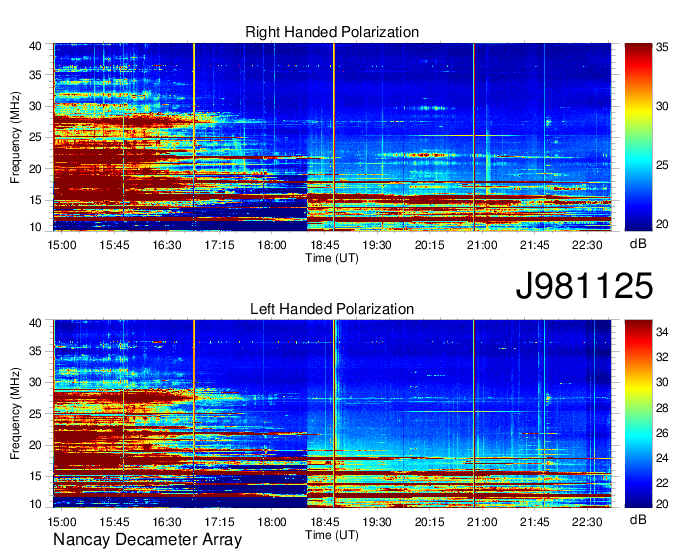Click the 15:45 tick on Left Handed plot
680x552 pixels.
click(x=114, y=522)
